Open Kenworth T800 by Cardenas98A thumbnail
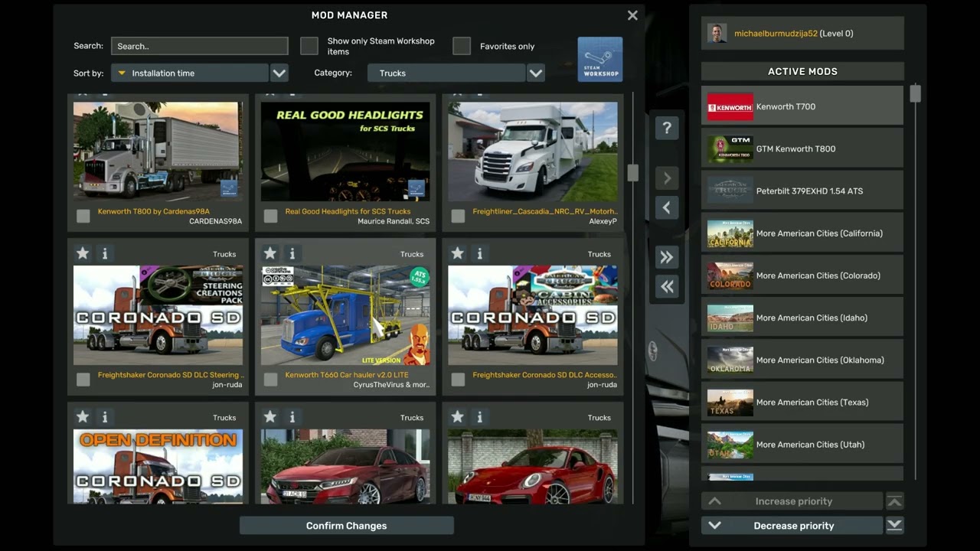The image size is (980, 551). pos(158,152)
